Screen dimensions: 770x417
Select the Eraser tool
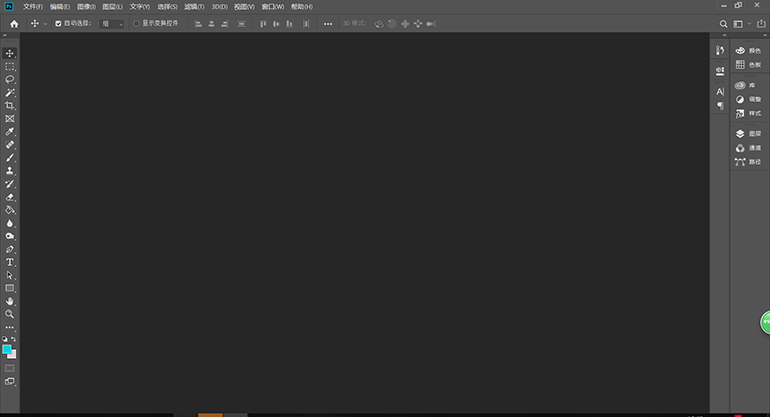tap(10, 197)
